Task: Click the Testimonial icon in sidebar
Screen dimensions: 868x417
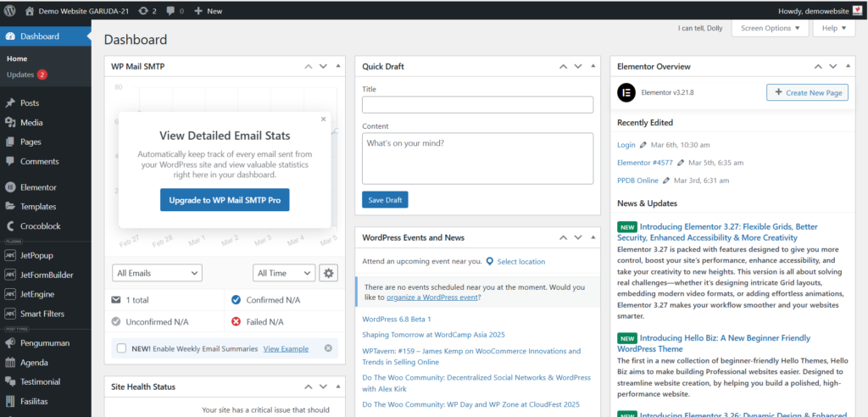Action: (x=10, y=381)
